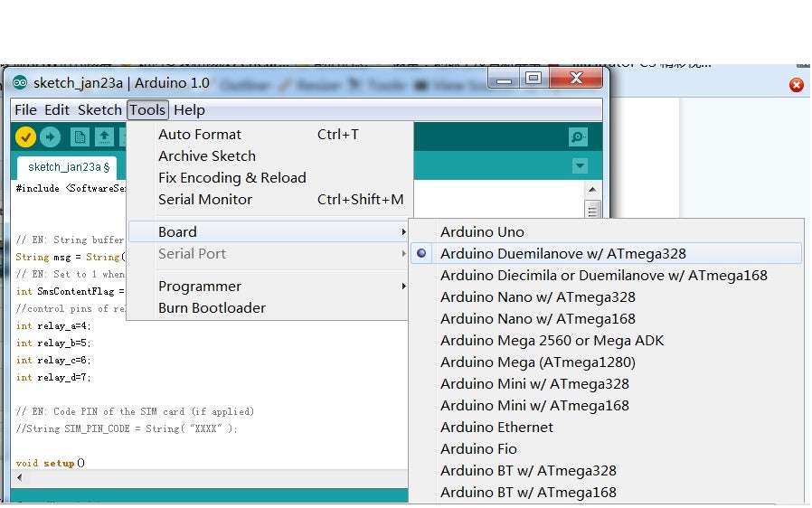Expand the tab menu dropdown arrow
This screenshot has width=812, height=508.
click(x=580, y=166)
